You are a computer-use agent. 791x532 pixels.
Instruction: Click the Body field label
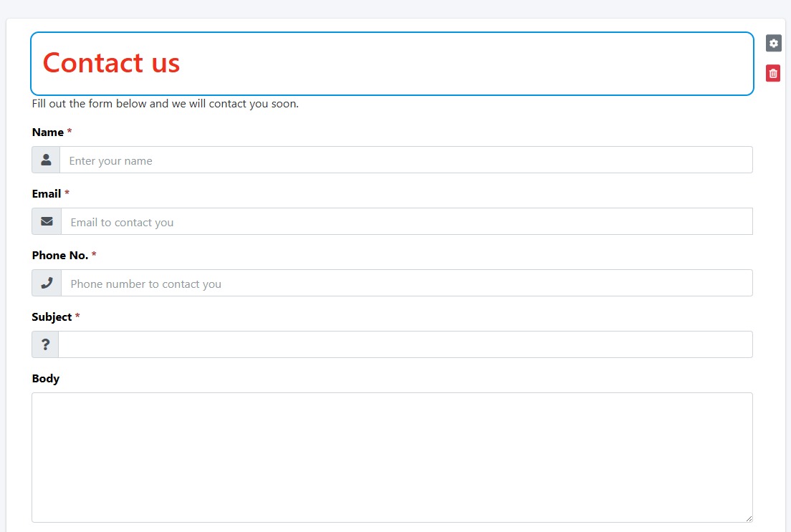coord(46,379)
